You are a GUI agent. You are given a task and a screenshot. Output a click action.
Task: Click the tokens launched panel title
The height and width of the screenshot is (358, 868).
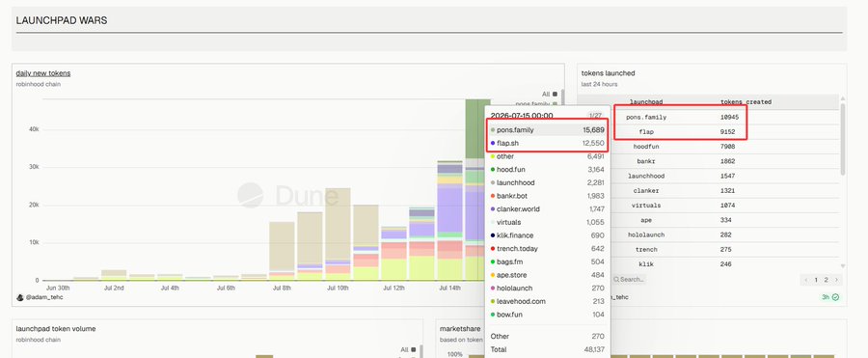[608, 73]
